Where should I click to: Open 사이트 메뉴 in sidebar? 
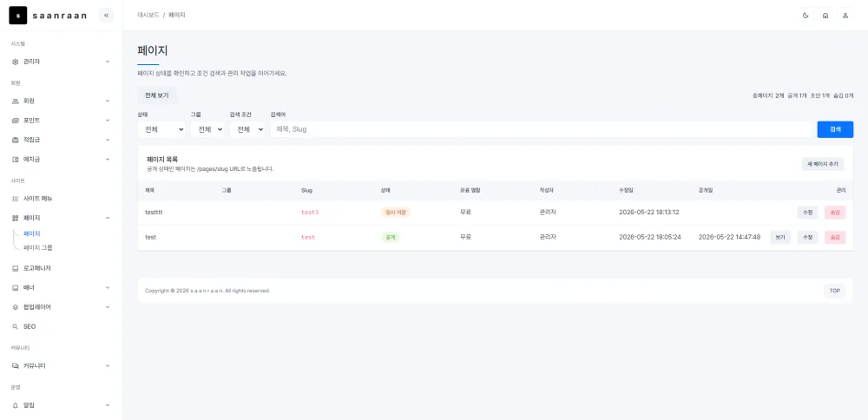(37, 199)
